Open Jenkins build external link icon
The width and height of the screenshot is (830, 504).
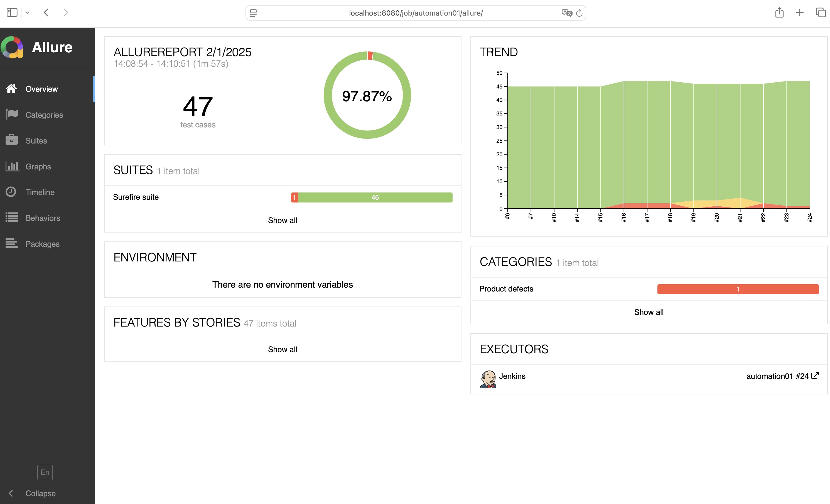[814, 376]
